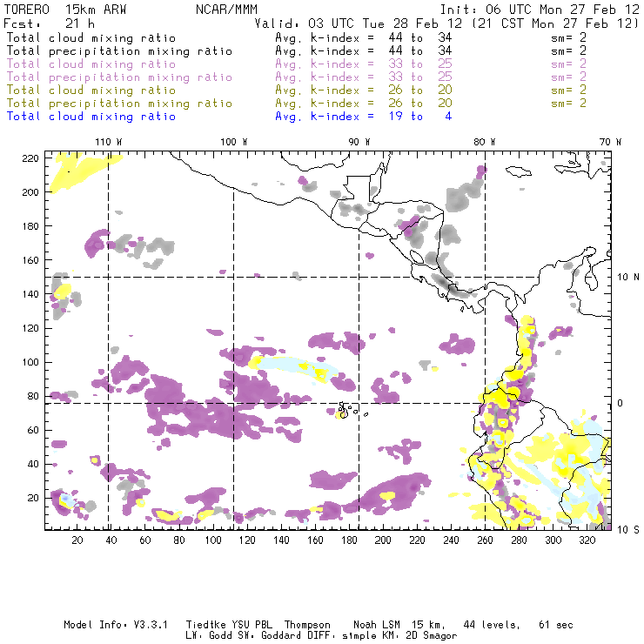
Task: Click the "100 W" longitude label
Action: click(234, 142)
